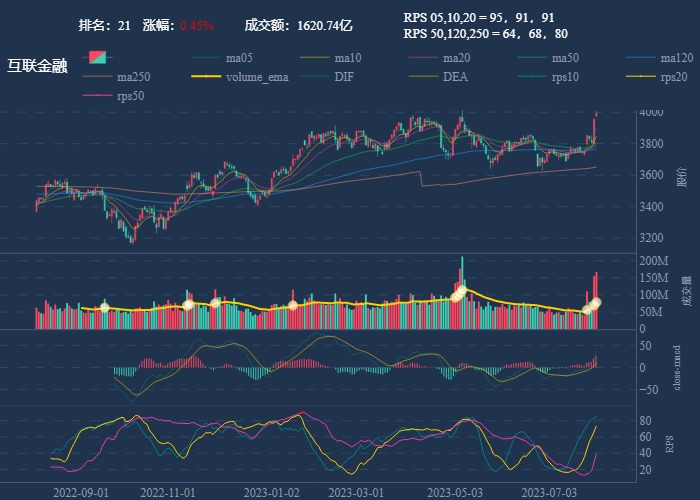Hide the ma10 line via legend
Image resolution: width=700 pixels, height=500 pixels.
click(331, 58)
